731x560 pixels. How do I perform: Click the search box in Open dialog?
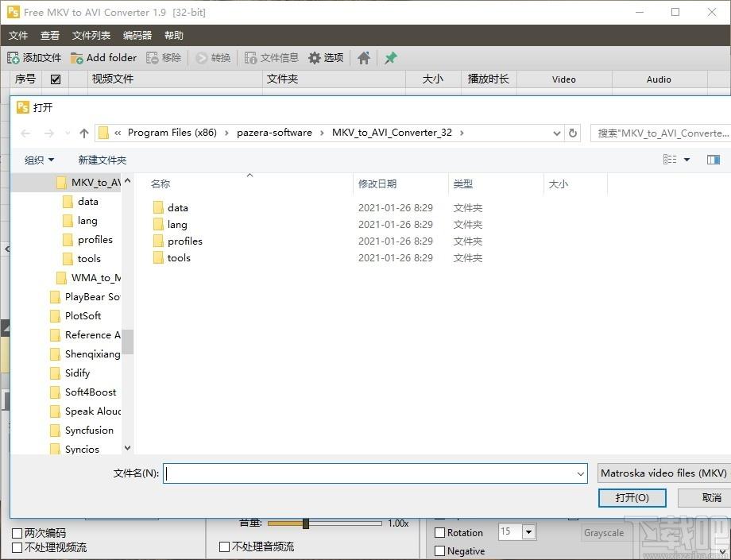tap(660, 133)
